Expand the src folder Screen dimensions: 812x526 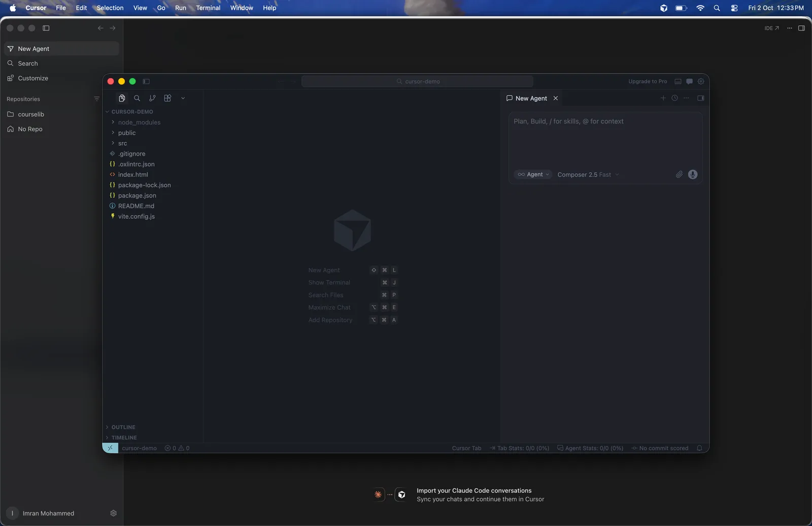coord(153,143)
